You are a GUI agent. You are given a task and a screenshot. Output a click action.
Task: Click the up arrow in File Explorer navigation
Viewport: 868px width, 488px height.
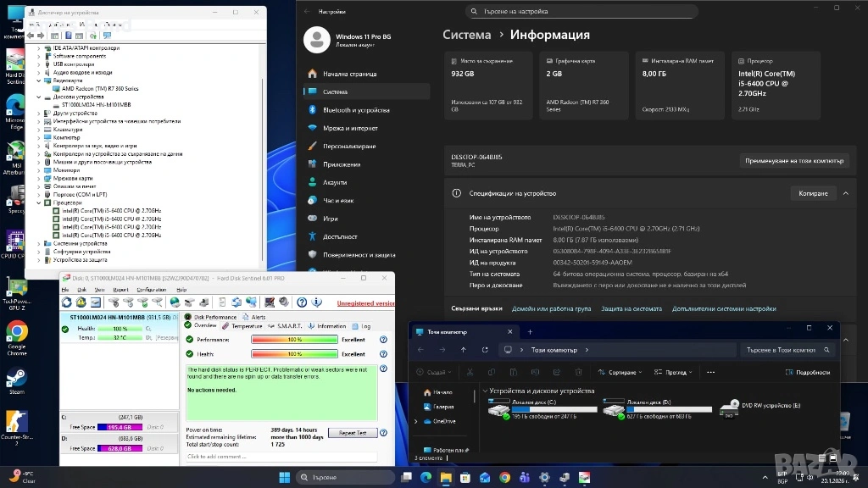click(x=463, y=349)
